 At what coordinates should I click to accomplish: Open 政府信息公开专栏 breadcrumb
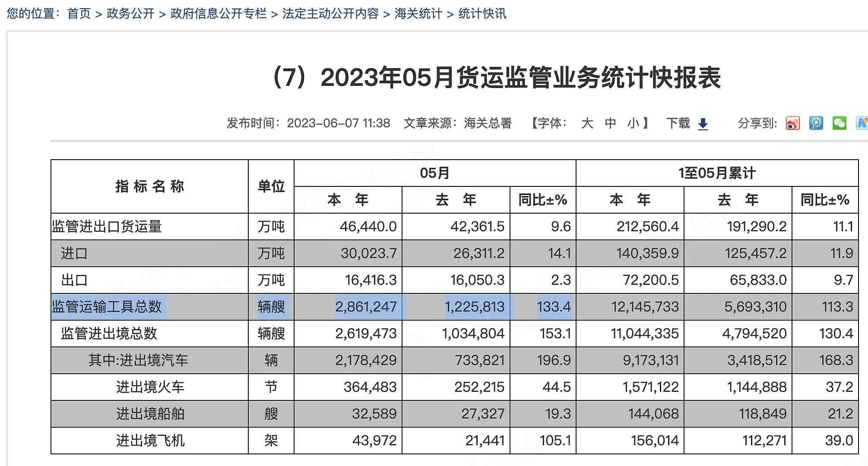219,13
